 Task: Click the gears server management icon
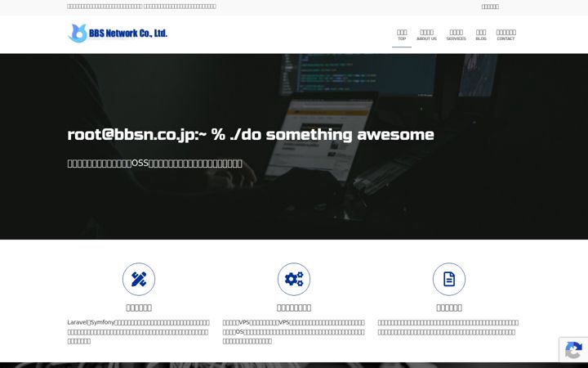[x=294, y=279]
